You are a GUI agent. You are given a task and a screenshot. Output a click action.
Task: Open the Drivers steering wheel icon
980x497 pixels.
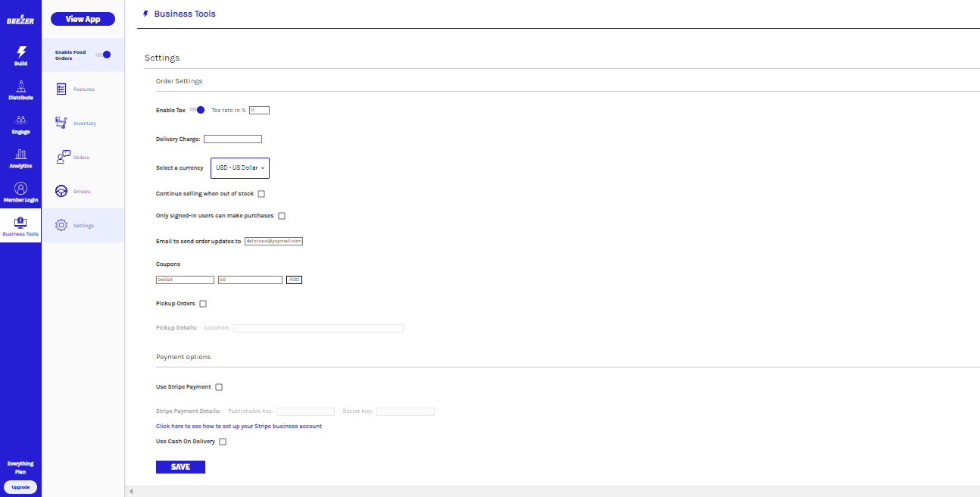pos(62,192)
